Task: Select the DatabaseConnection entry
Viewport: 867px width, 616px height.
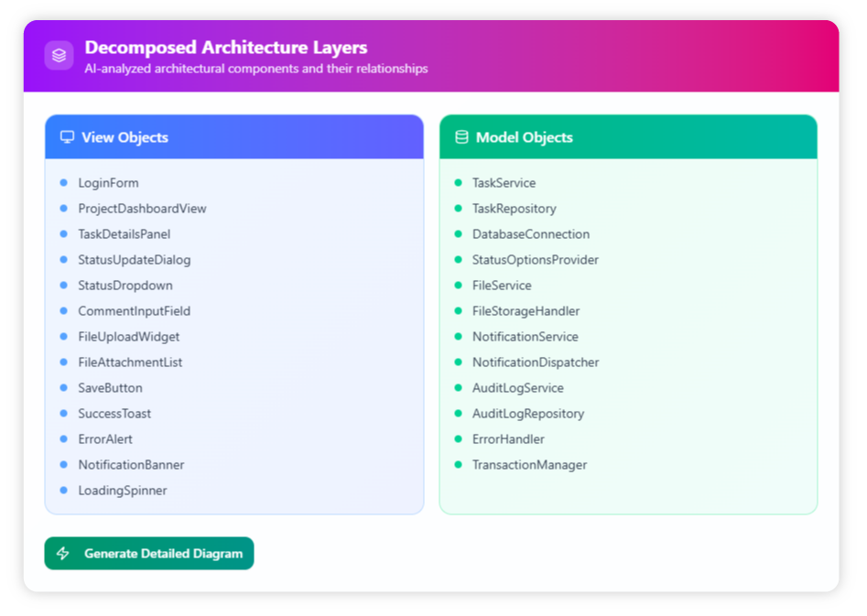Action: coord(530,234)
